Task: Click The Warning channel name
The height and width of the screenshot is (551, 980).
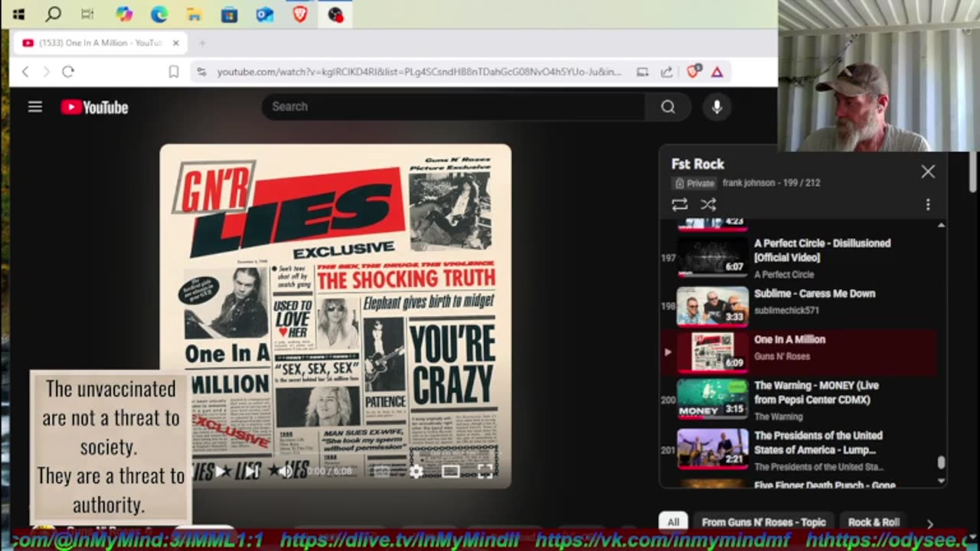Action: pos(779,416)
